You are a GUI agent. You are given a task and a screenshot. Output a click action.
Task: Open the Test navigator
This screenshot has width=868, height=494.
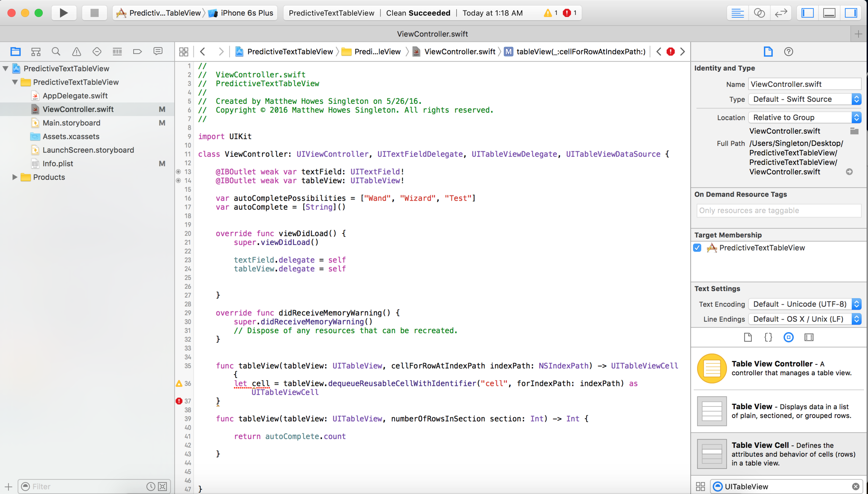click(97, 52)
